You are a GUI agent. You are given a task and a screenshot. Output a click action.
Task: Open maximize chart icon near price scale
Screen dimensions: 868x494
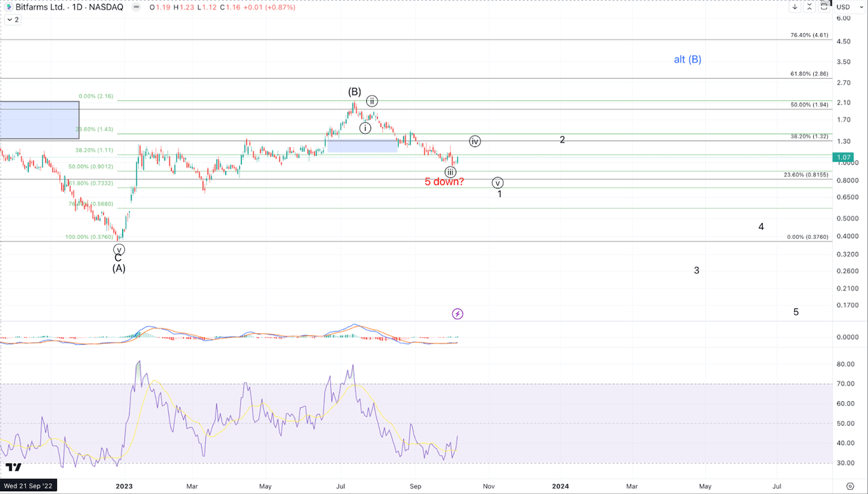[x=823, y=7]
